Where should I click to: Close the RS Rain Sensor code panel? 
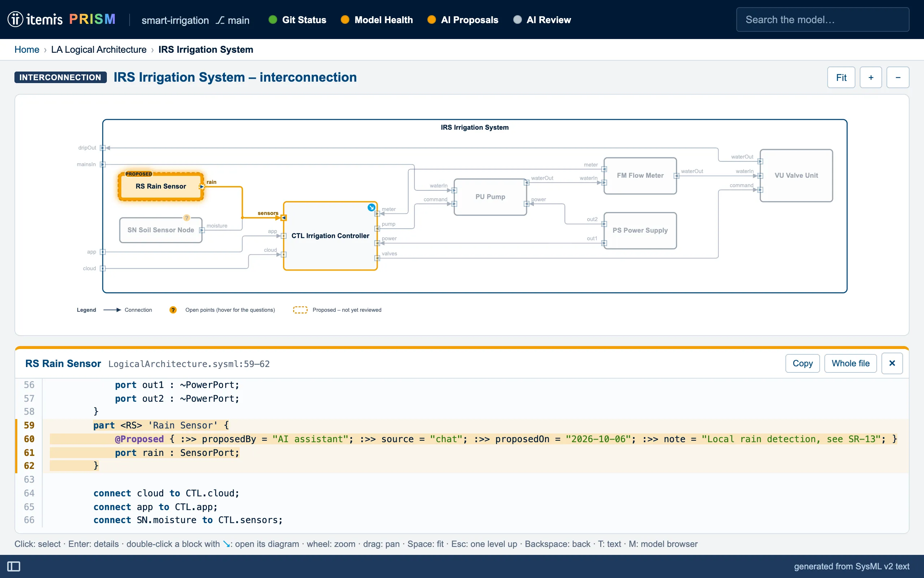(892, 363)
